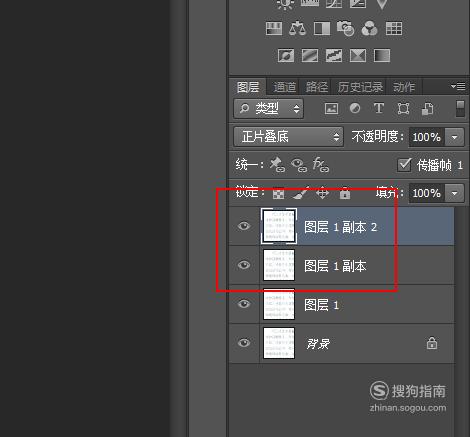
Task: Filter layers by smart objects icon
Action: pos(428,109)
